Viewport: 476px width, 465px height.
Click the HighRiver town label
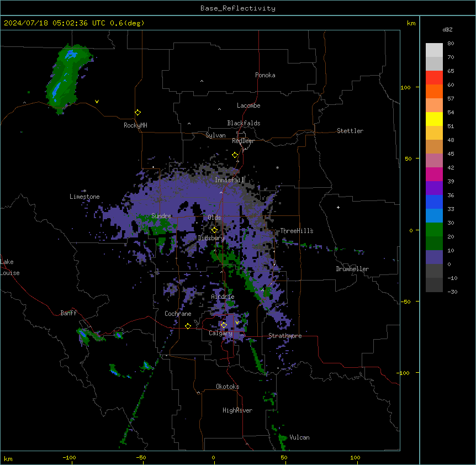pyautogui.click(x=237, y=410)
